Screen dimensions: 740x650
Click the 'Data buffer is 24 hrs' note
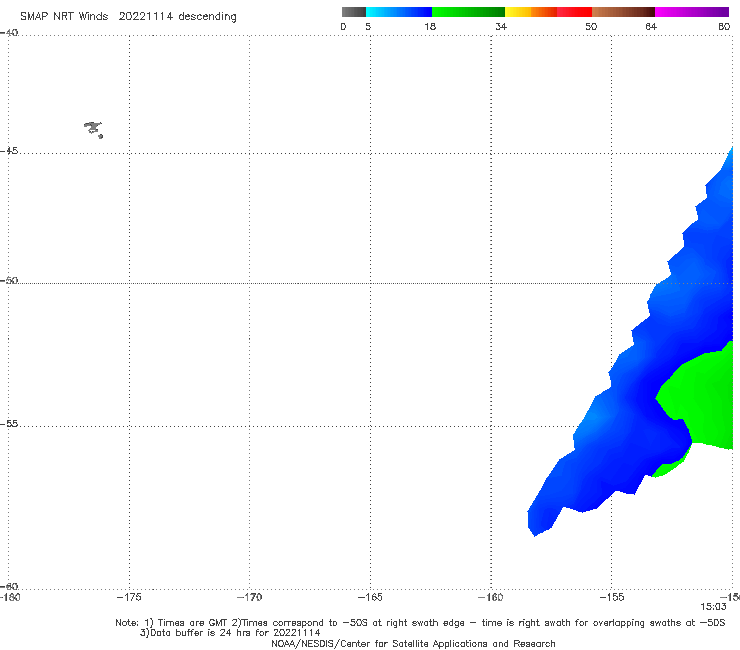click(x=230, y=633)
